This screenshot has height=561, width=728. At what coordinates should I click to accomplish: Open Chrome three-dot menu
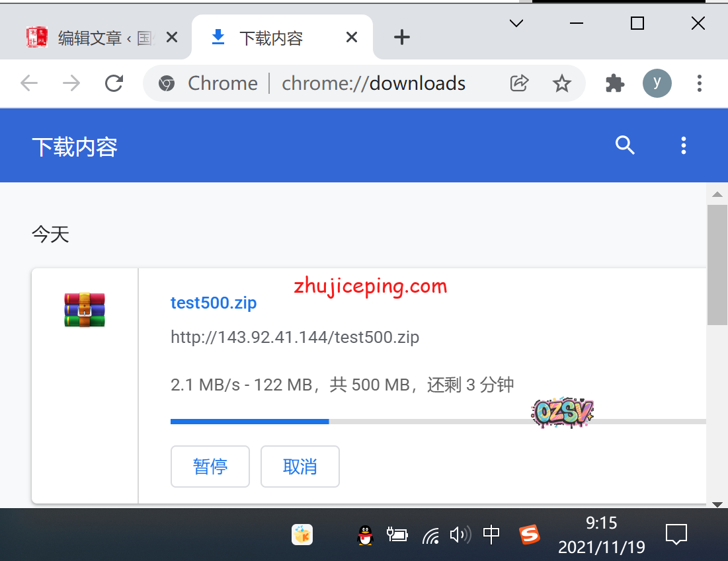click(699, 83)
